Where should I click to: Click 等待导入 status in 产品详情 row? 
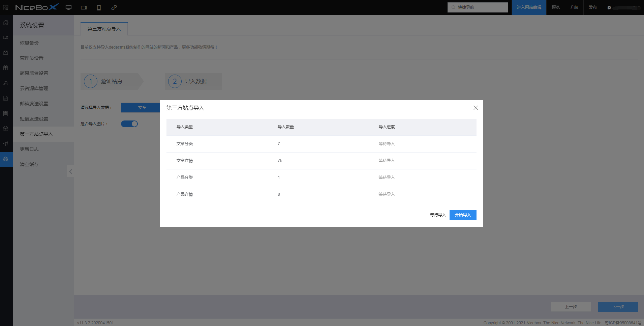[x=387, y=194]
